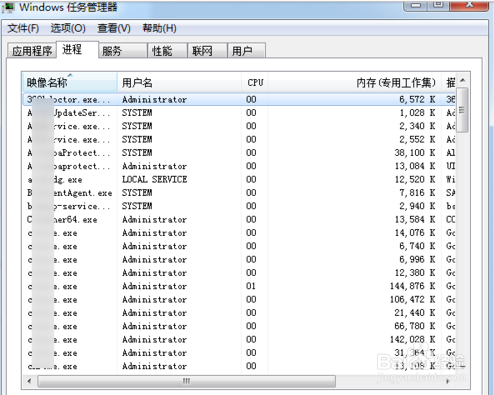Sort by 用户名 column header
The height and width of the screenshot is (395, 494).
click(179, 82)
